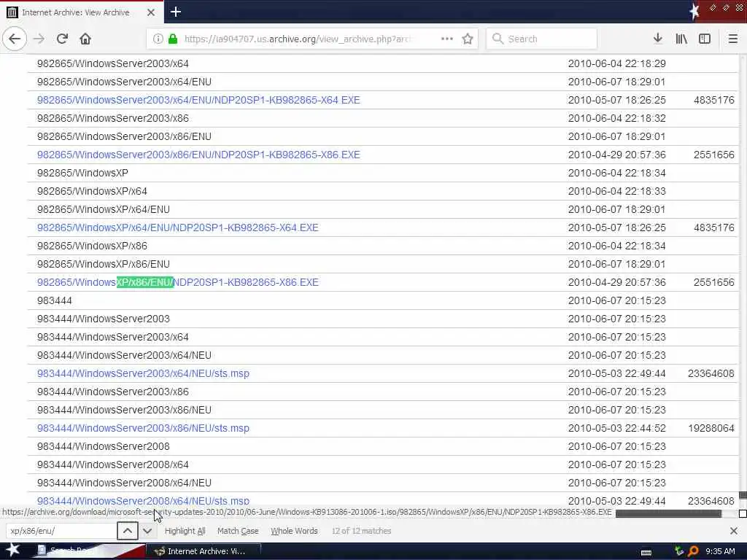Open the Library icon in toolbar
Viewport: 747px width, 560px height.
(681, 39)
